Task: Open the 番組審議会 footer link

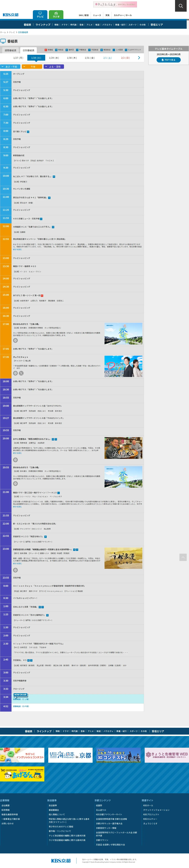Action: [54, 810]
